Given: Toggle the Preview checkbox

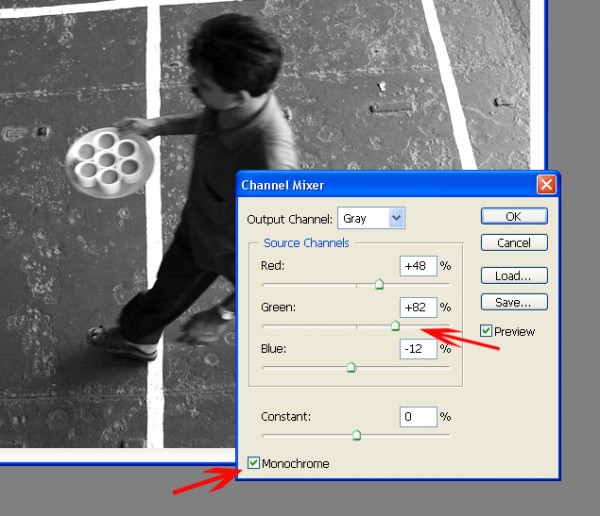Looking at the screenshot, I should pos(487,331).
